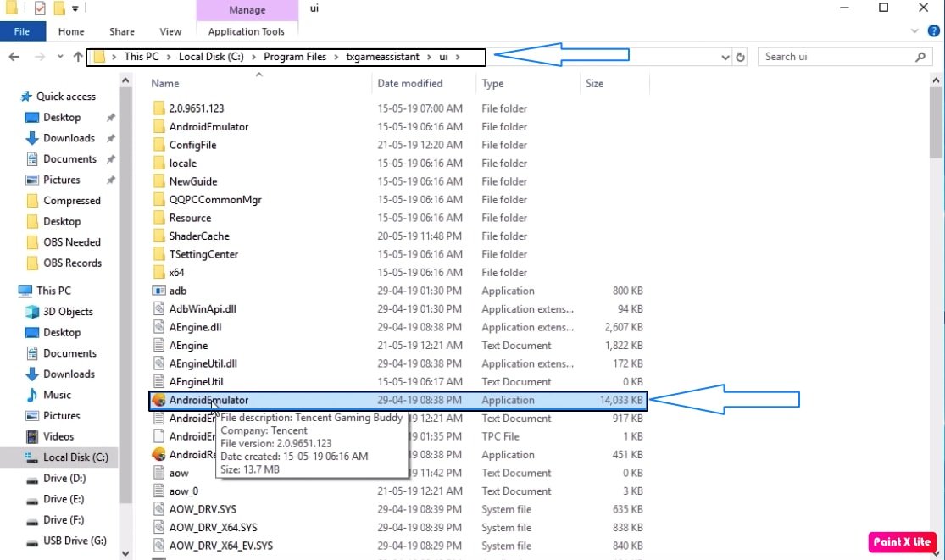Select the AEngineUtil.dll file
Viewport: 945px width, 560px height.
(x=203, y=363)
